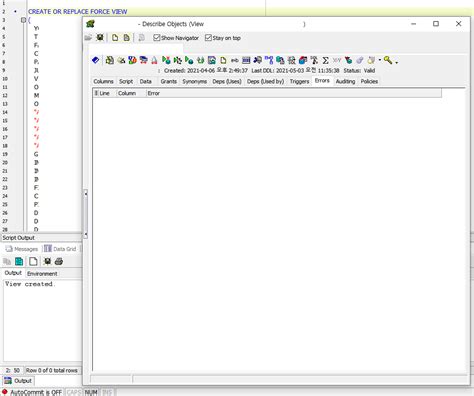The width and height of the screenshot is (474, 396).
Task: Uncheck the Show Navigator checkbox
Action: click(157, 38)
